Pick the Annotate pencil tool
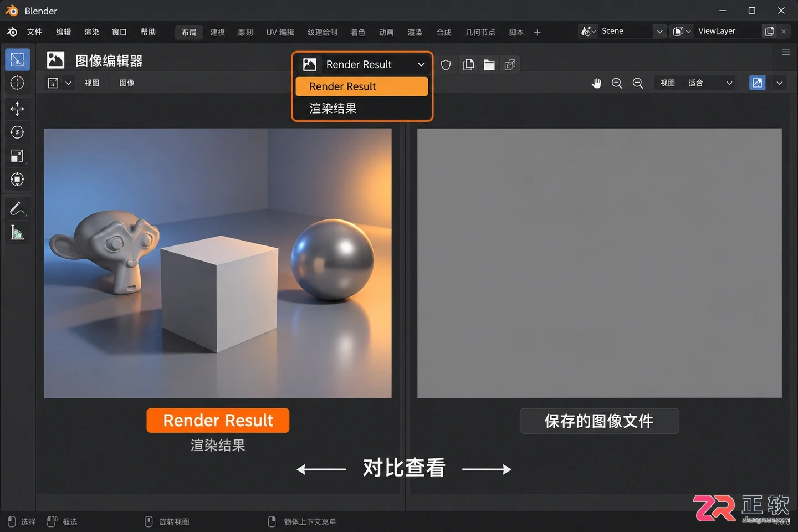 tap(17, 209)
